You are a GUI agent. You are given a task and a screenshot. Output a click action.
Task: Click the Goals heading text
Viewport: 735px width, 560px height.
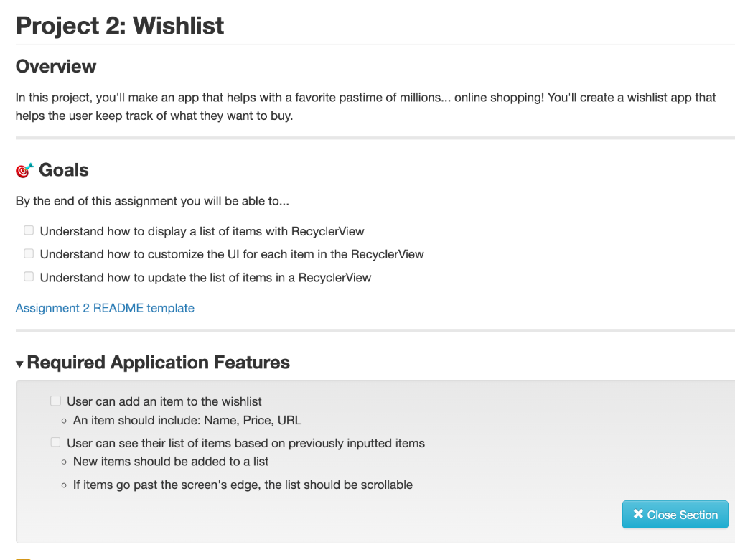[64, 170]
